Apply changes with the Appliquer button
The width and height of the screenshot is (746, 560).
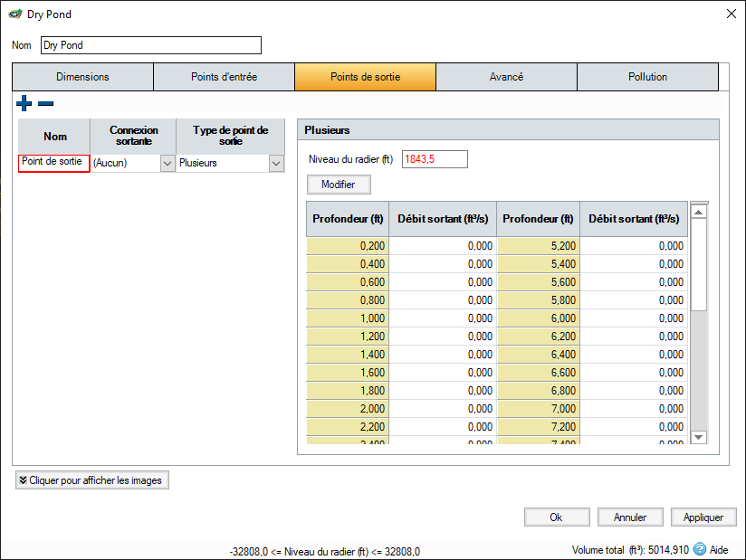[703, 517]
